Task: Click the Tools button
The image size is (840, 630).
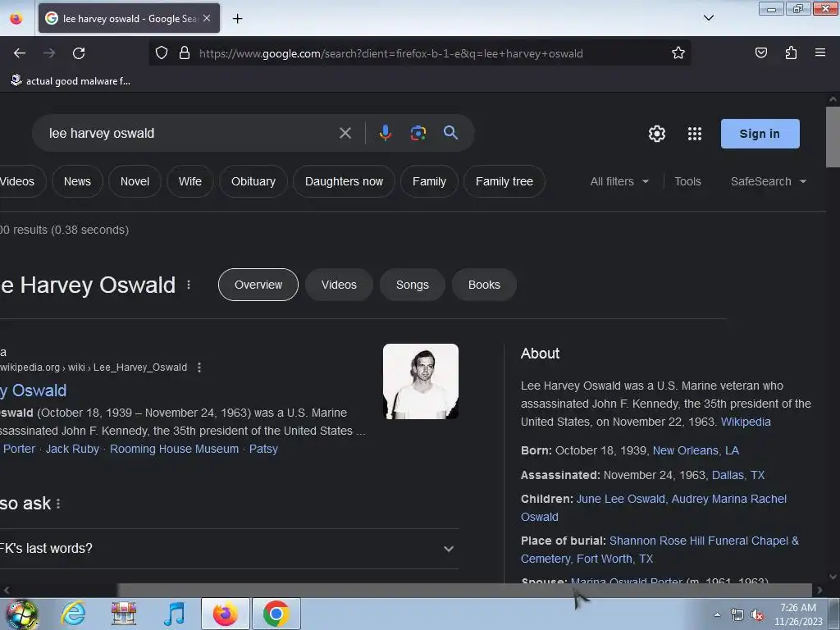Action: (687, 181)
